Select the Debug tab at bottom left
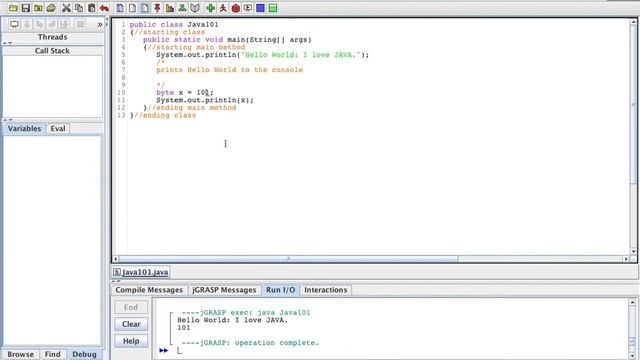 click(x=84, y=354)
